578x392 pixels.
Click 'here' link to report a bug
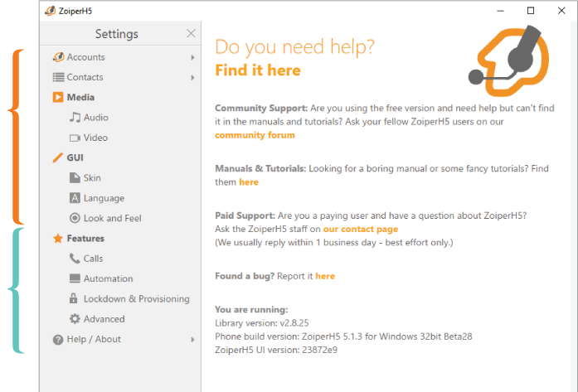pos(325,276)
